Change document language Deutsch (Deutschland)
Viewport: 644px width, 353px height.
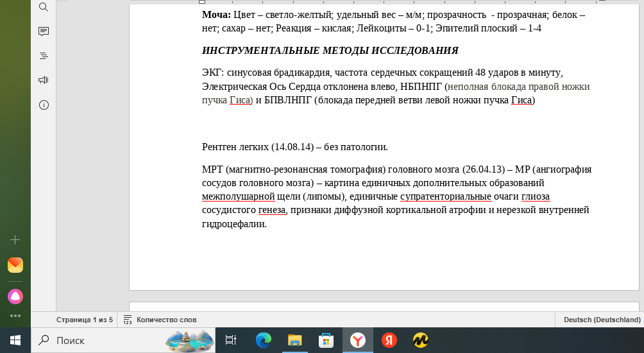tap(602, 320)
